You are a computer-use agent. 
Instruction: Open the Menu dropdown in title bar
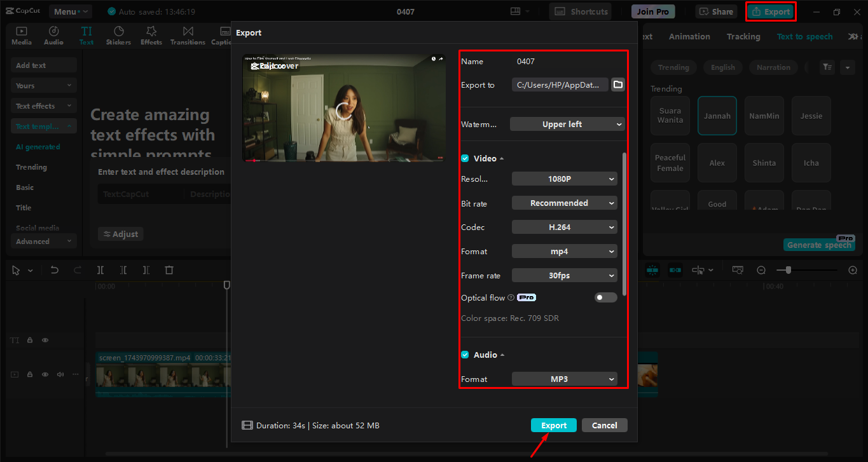click(71, 11)
